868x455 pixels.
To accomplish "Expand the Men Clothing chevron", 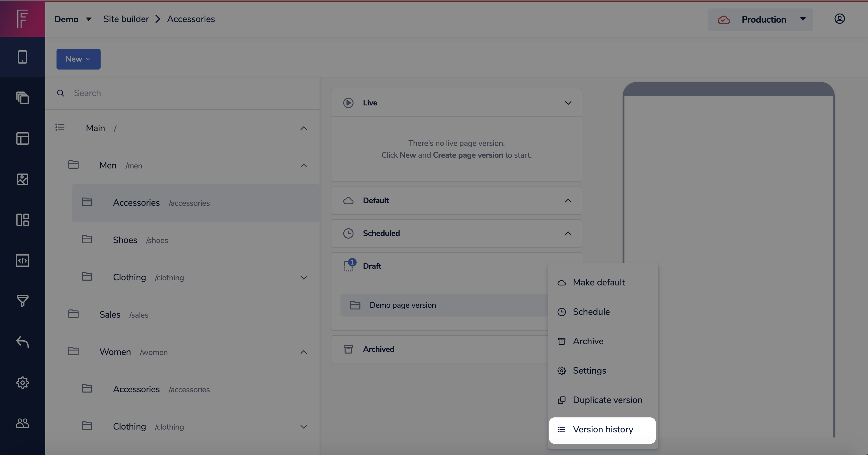I will point(303,278).
